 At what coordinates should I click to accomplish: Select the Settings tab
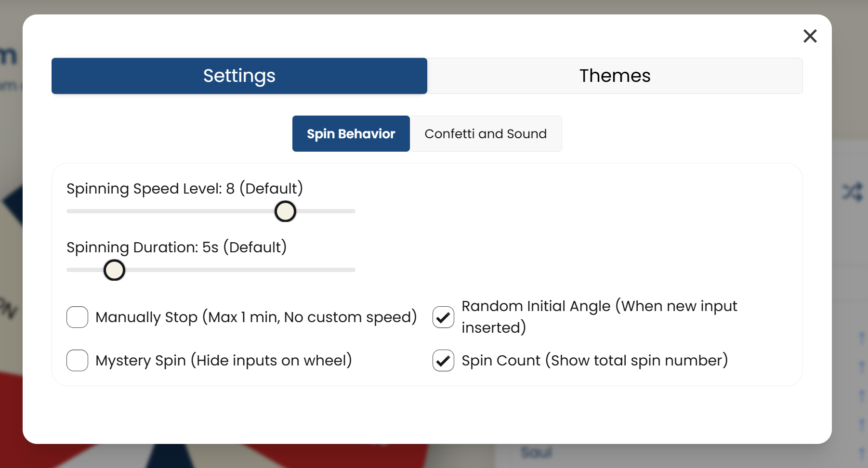coord(239,76)
